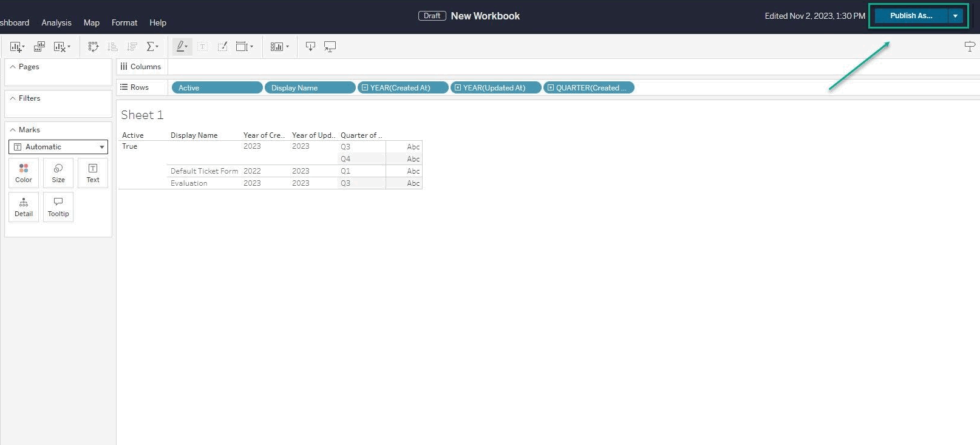
Task: Open the Totals sigma icon
Action: pos(151,47)
